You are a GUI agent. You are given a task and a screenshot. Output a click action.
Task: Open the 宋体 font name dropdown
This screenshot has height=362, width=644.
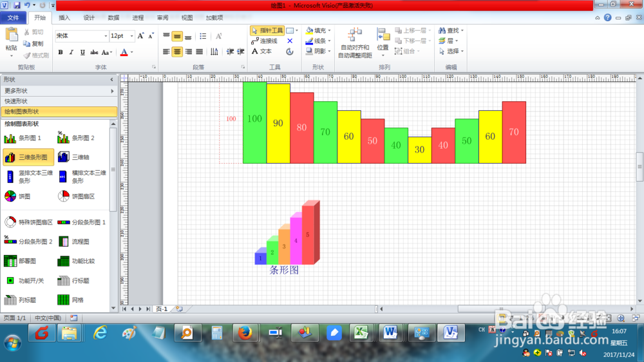(106, 36)
